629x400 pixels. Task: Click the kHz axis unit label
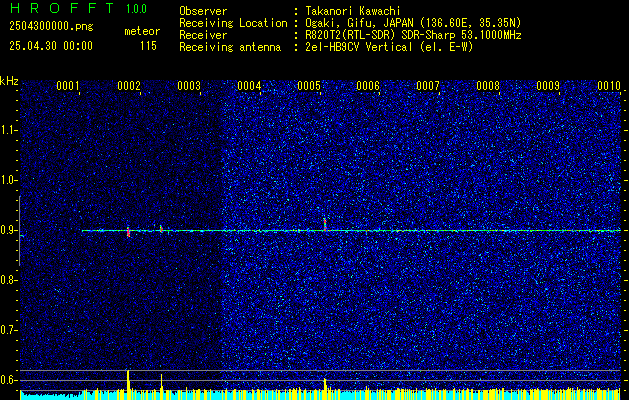pyautogui.click(x=10, y=81)
